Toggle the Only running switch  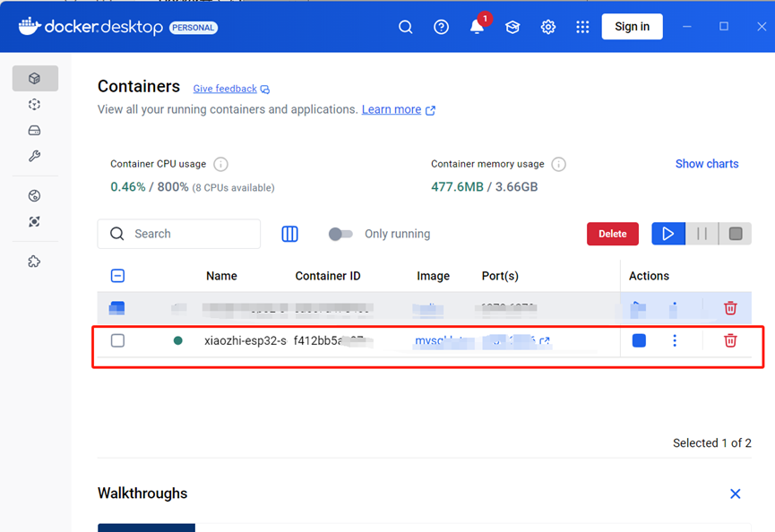tap(340, 234)
